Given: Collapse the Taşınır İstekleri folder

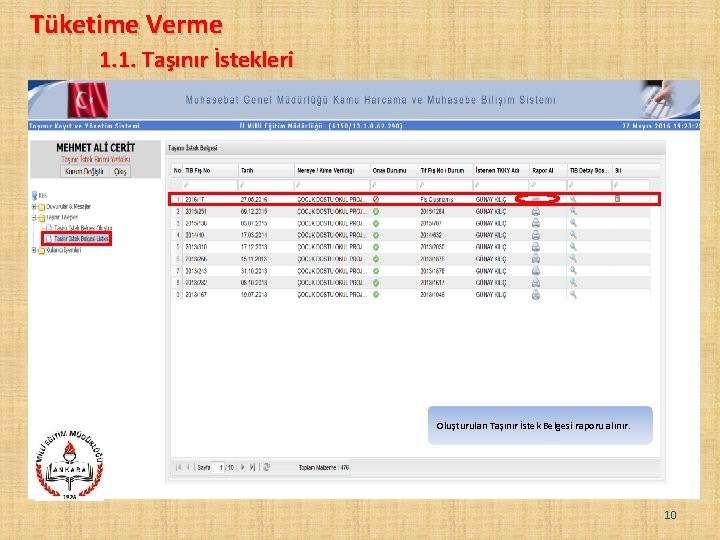Looking at the screenshot, I should pyautogui.click(x=34, y=217).
